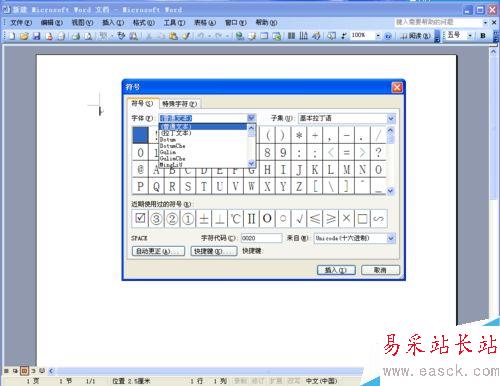
Task: Choose GulimChe in the font list
Action: pyautogui.click(x=203, y=158)
